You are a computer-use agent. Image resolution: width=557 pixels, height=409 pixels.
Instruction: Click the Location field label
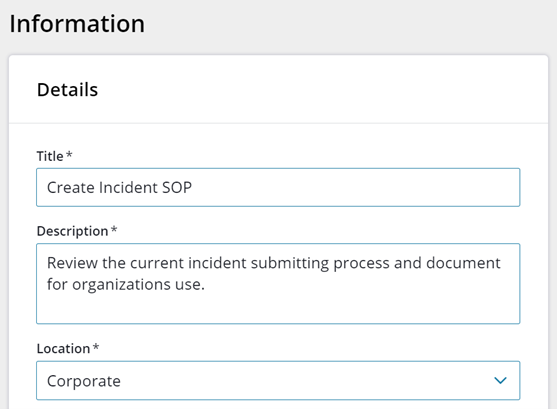tap(63, 349)
